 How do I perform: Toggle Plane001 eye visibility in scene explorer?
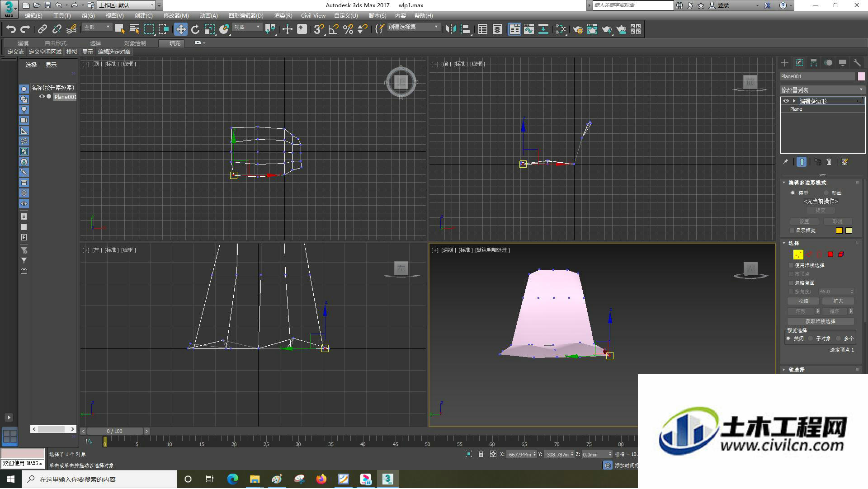pos(42,97)
